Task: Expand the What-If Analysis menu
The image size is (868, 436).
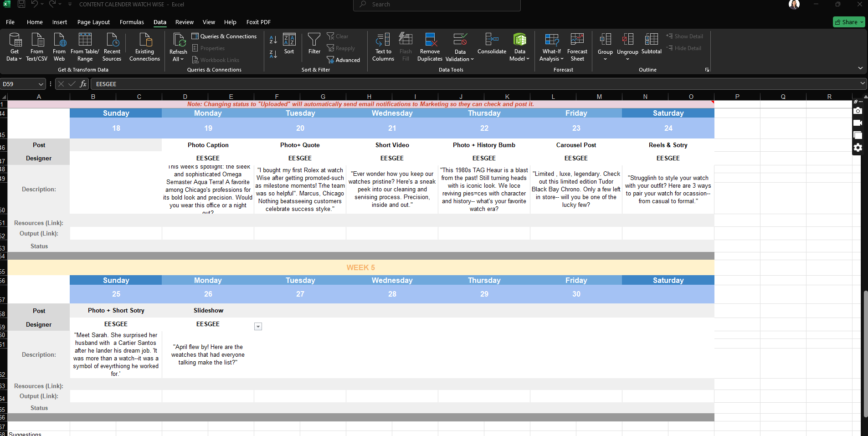Action: pos(562,59)
